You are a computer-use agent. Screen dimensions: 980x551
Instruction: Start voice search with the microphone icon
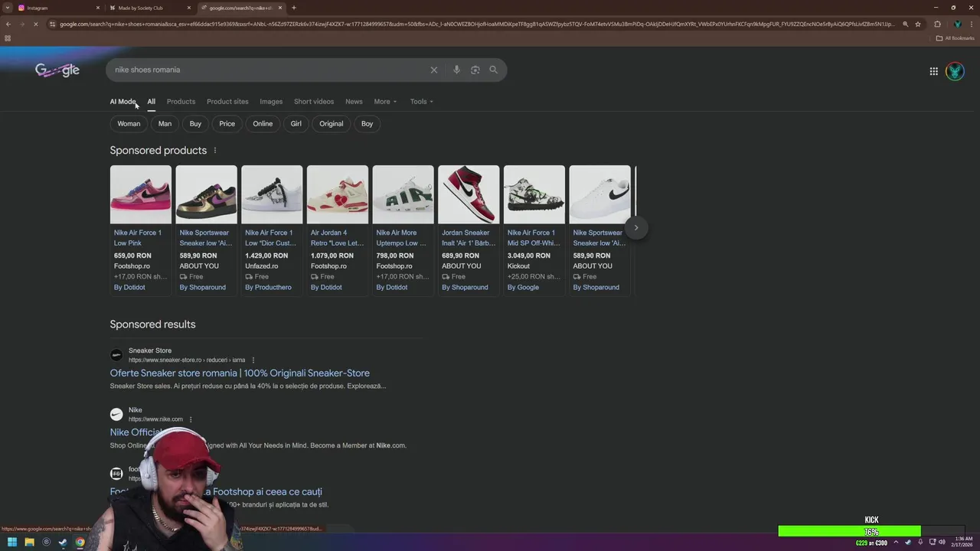tap(456, 70)
